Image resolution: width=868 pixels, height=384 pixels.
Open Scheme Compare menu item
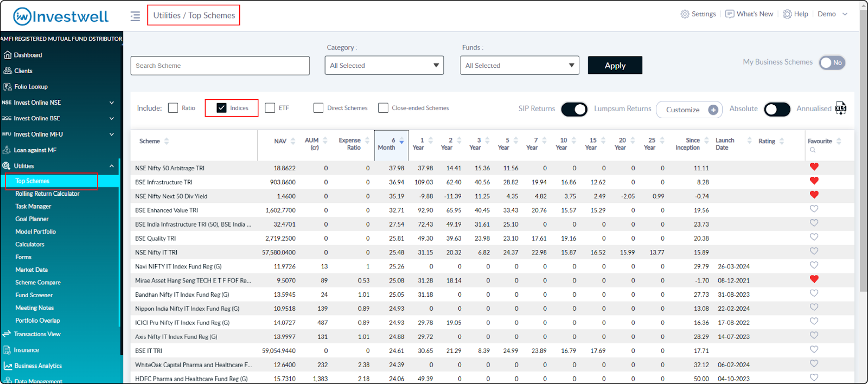[x=38, y=283]
